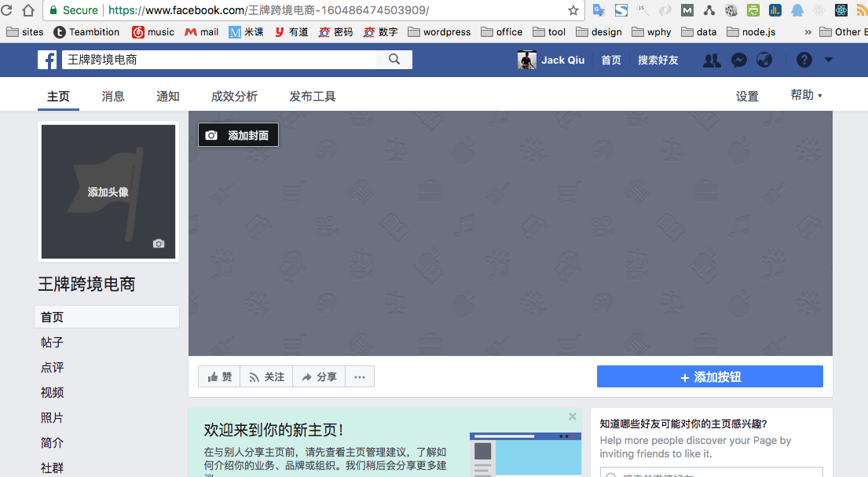Click RSS feed extension icon
Screen dimensions: 868x477
coord(863,10)
